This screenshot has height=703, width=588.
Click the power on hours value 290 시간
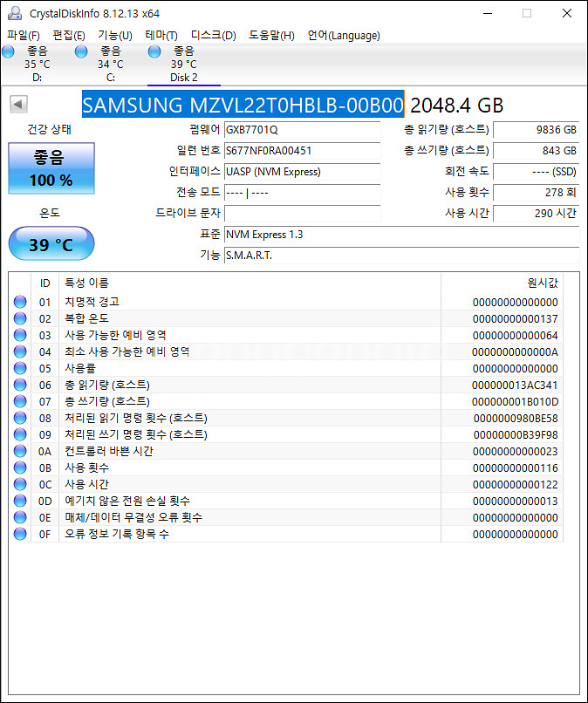[537, 214]
